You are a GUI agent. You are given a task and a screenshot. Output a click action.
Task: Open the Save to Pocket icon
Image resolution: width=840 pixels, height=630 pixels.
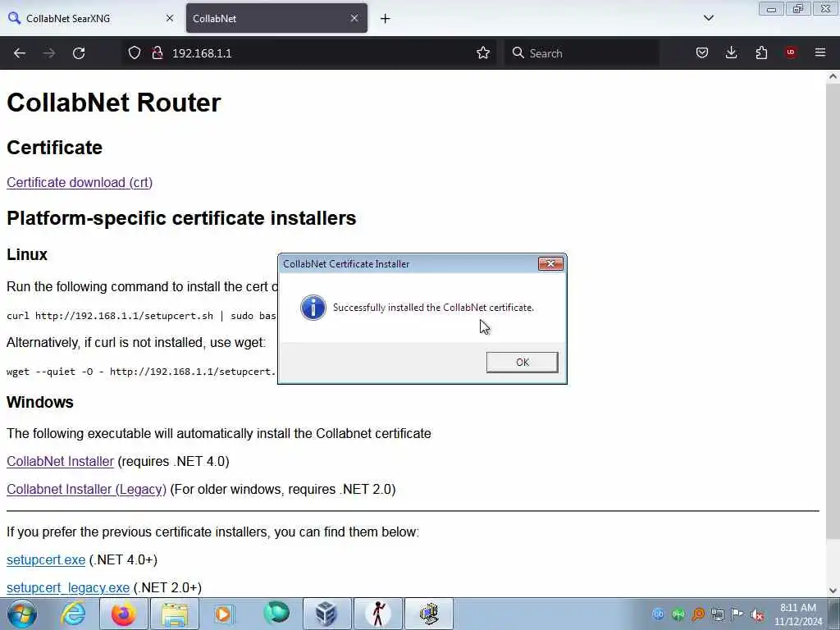point(702,53)
